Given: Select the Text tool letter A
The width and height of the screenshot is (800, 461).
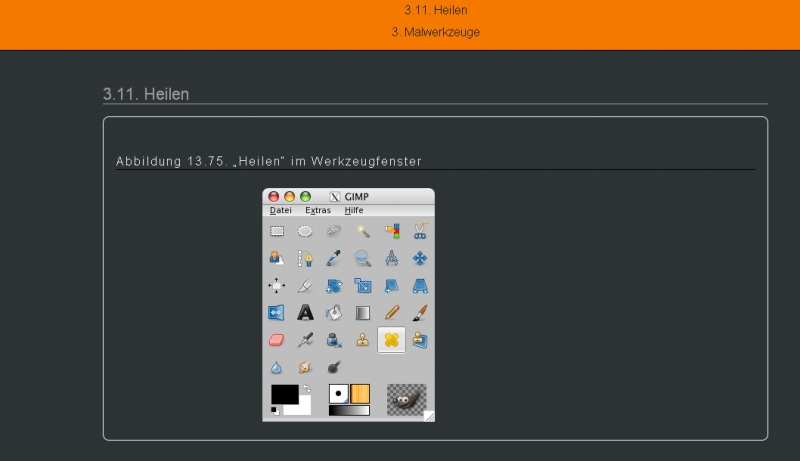Looking at the screenshot, I should coord(305,313).
